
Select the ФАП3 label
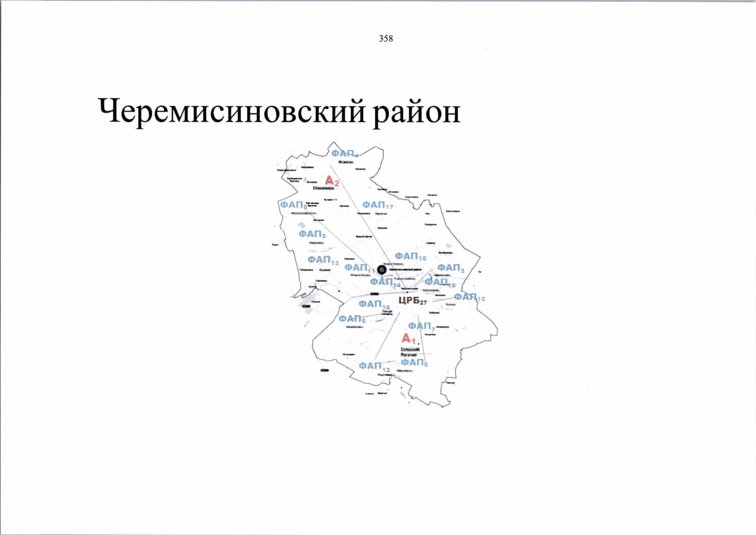coord(451,268)
